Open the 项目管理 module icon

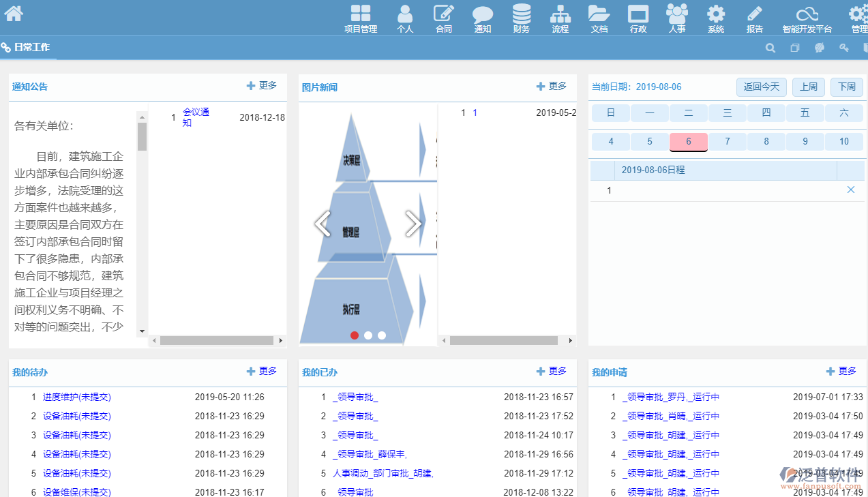point(360,14)
